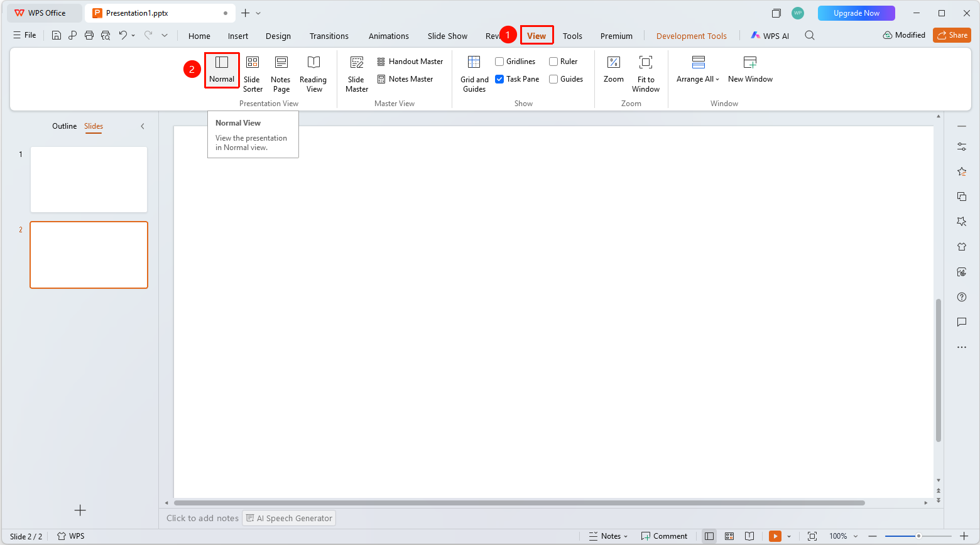Switch to the Animations tab
This screenshot has height=545, width=980.
point(389,36)
